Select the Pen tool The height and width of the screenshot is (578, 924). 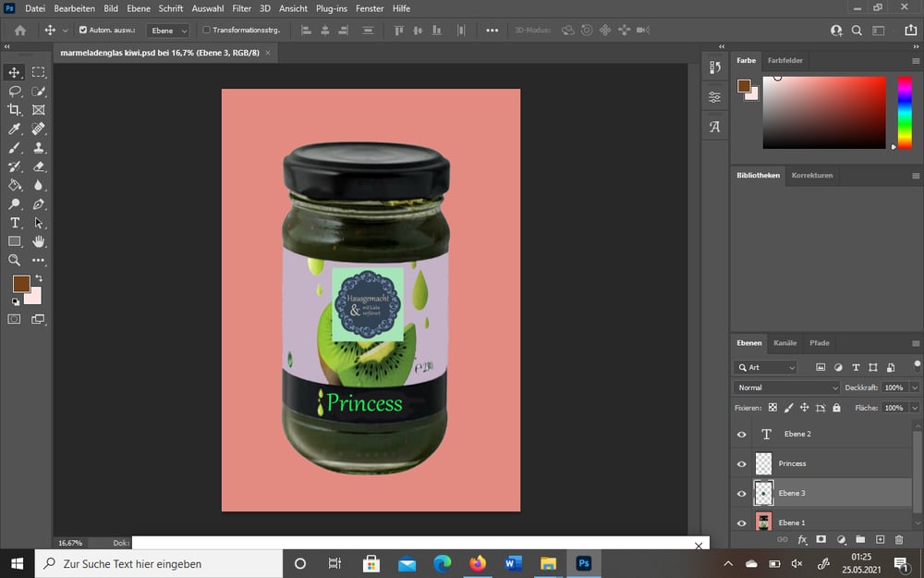38,204
